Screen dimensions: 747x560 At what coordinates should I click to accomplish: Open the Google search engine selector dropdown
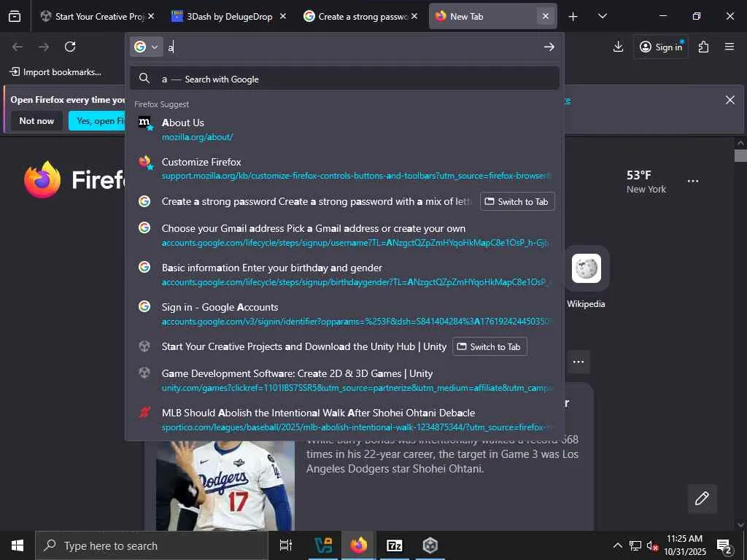point(146,47)
